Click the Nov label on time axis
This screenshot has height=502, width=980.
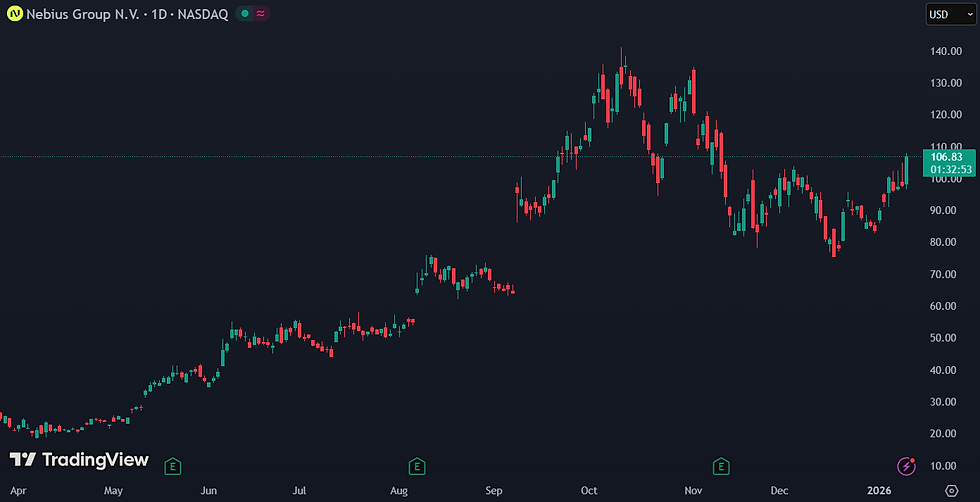point(692,491)
